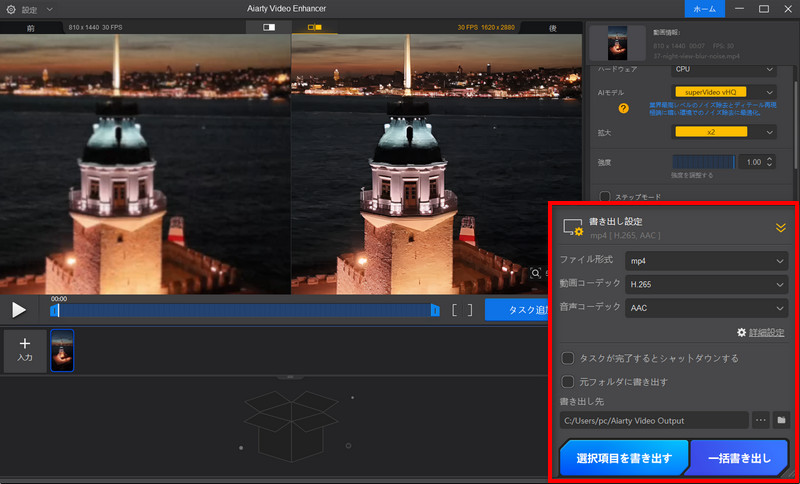
Task: Click 選択項目を書き出す export button
Action: pos(624,458)
